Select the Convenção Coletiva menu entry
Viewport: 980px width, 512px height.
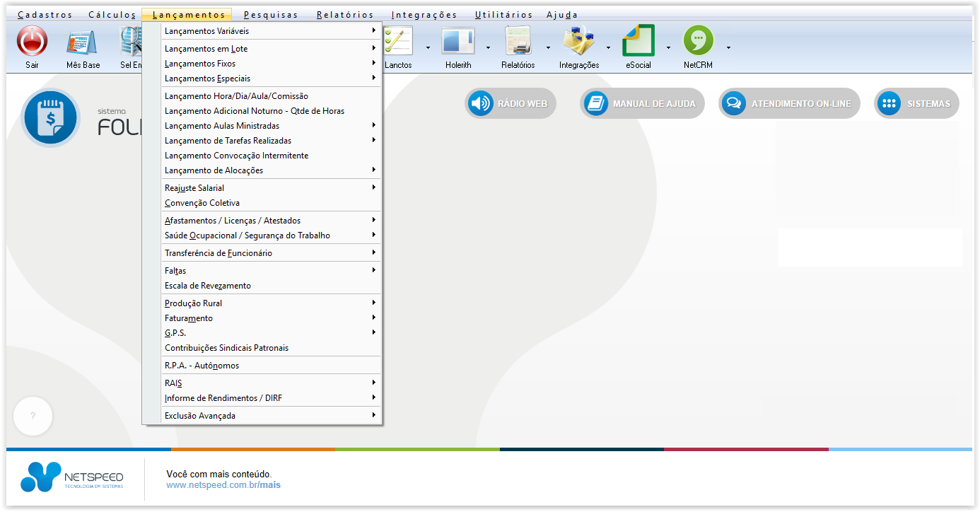click(x=272, y=203)
